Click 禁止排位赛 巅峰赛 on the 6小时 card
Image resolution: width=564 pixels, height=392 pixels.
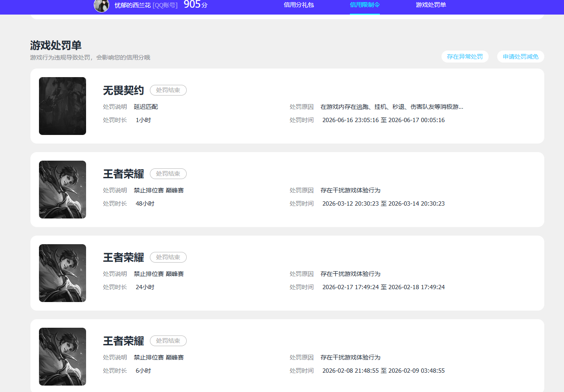pos(158,357)
